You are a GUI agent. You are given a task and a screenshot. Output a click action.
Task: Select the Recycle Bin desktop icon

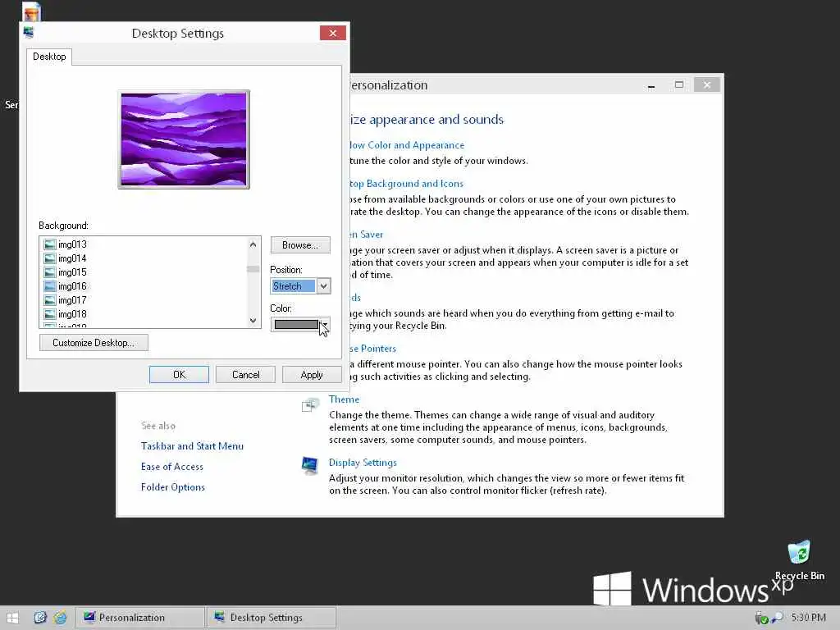(x=799, y=559)
